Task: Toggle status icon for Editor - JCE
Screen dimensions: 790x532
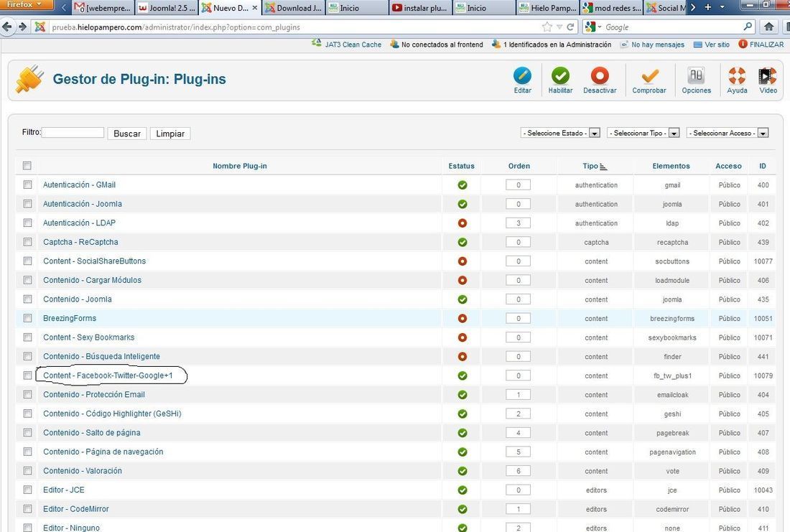Action: (x=462, y=490)
